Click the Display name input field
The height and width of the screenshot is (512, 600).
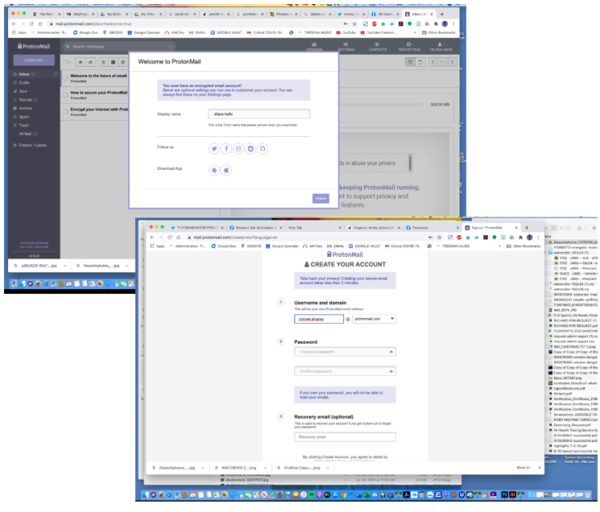point(254,114)
